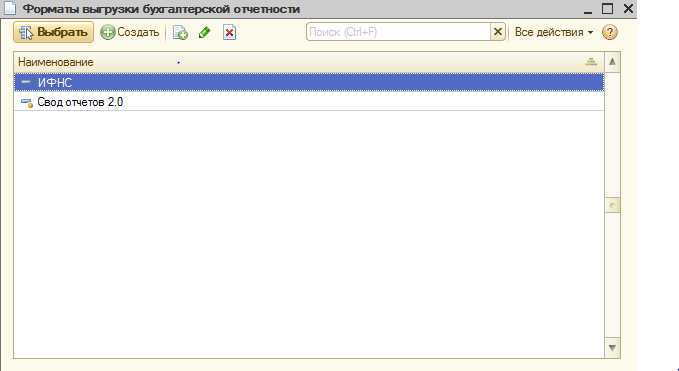
Task: Click the red X delete-mark icon
Action: 230,32
